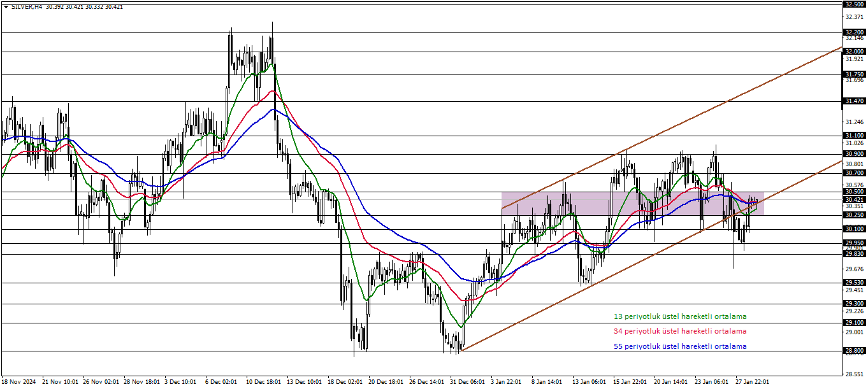This screenshot has width=868, height=389.
Task: Click the 15 Jan 22:01 time label
Action: (632, 382)
